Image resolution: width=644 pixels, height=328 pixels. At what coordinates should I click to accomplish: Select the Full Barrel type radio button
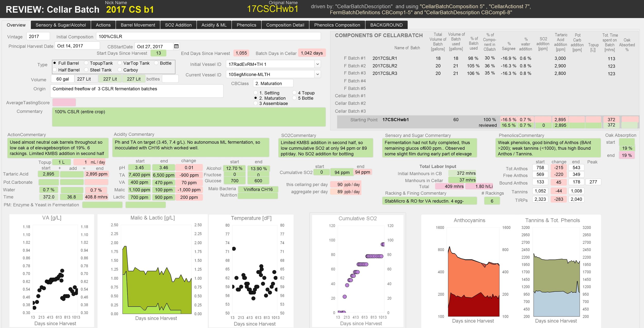pyautogui.click(x=55, y=63)
